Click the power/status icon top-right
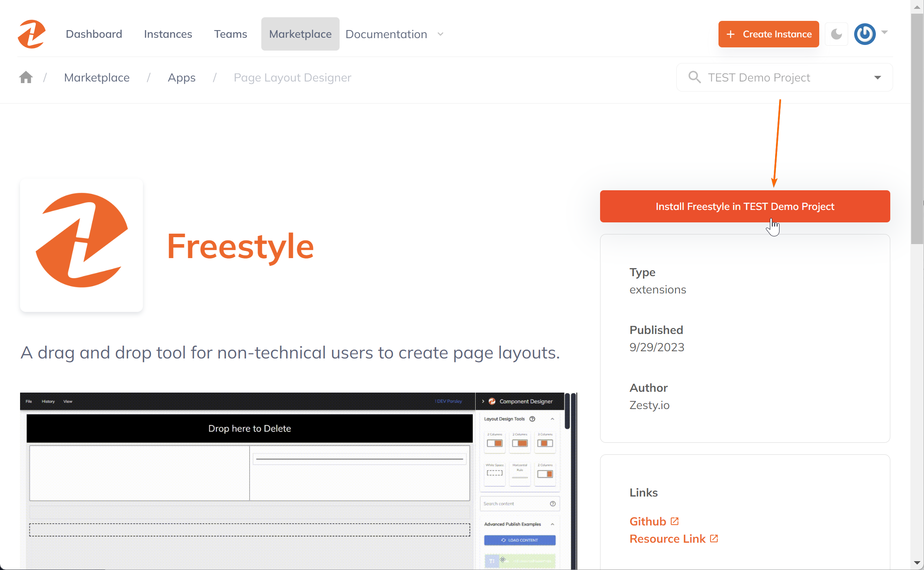Image resolution: width=924 pixels, height=570 pixels. point(865,34)
